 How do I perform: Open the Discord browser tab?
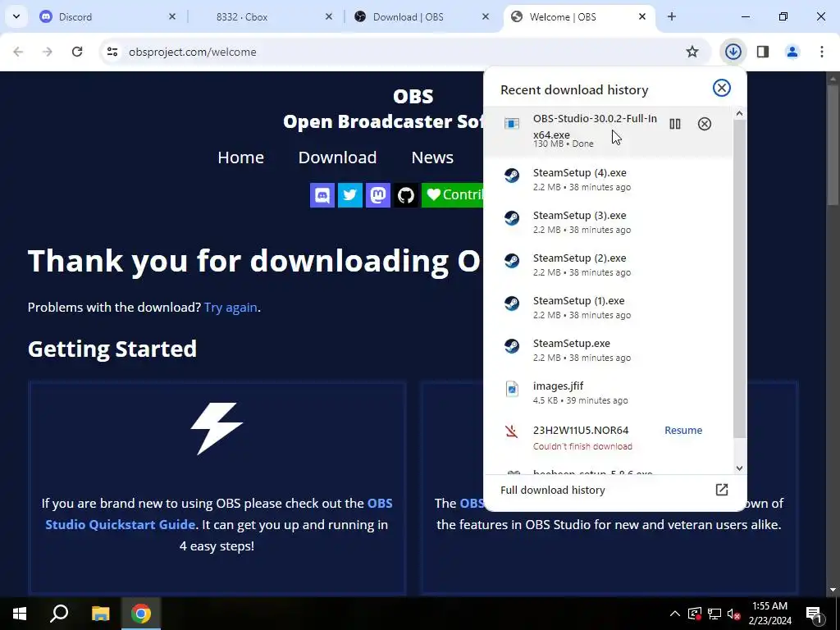click(104, 16)
